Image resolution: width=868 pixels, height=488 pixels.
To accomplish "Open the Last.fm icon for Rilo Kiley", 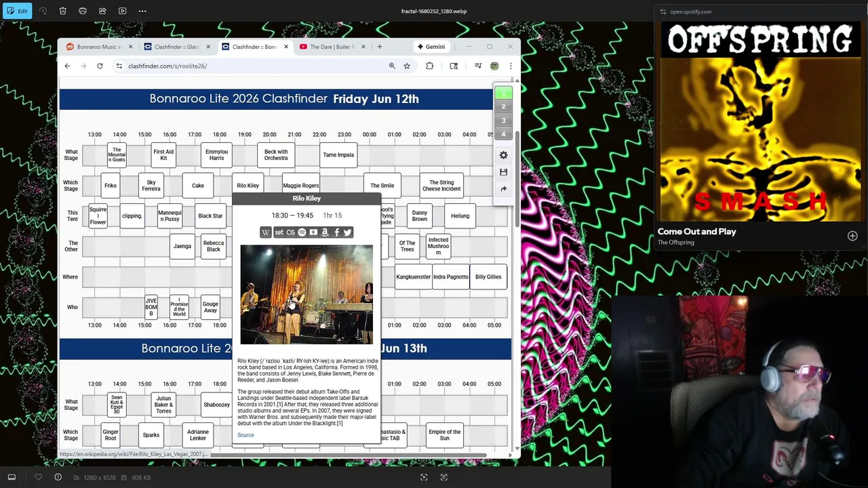I will point(290,232).
